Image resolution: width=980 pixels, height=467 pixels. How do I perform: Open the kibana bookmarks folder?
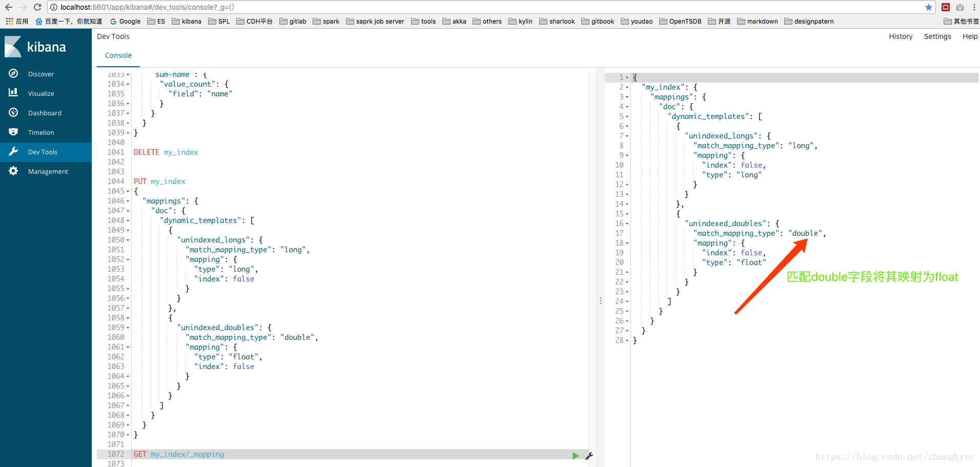[187, 22]
